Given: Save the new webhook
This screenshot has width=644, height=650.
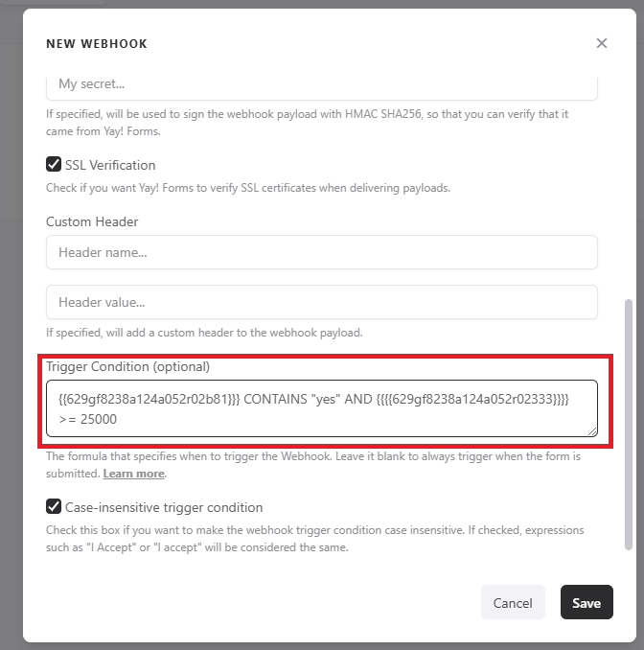Looking at the screenshot, I should pos(586,603).
